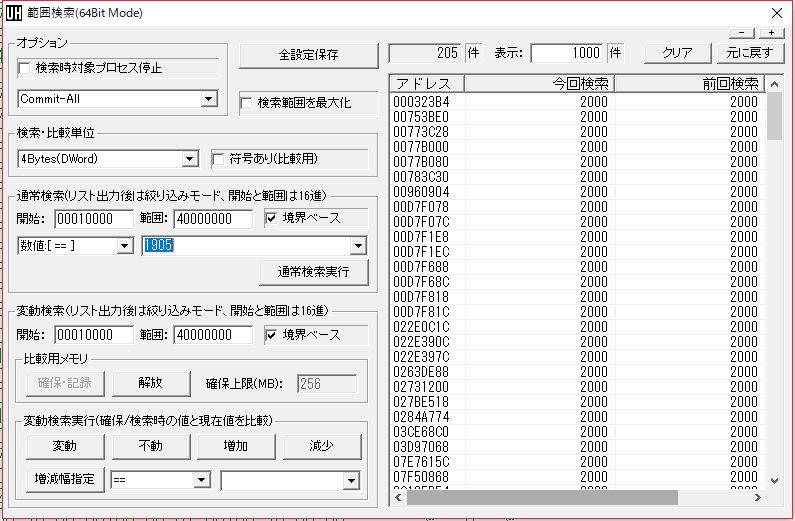The height and width of the screenshot is (521, 795).
Task: Click the plus button above 元に戻す
Action: (772, 33)
